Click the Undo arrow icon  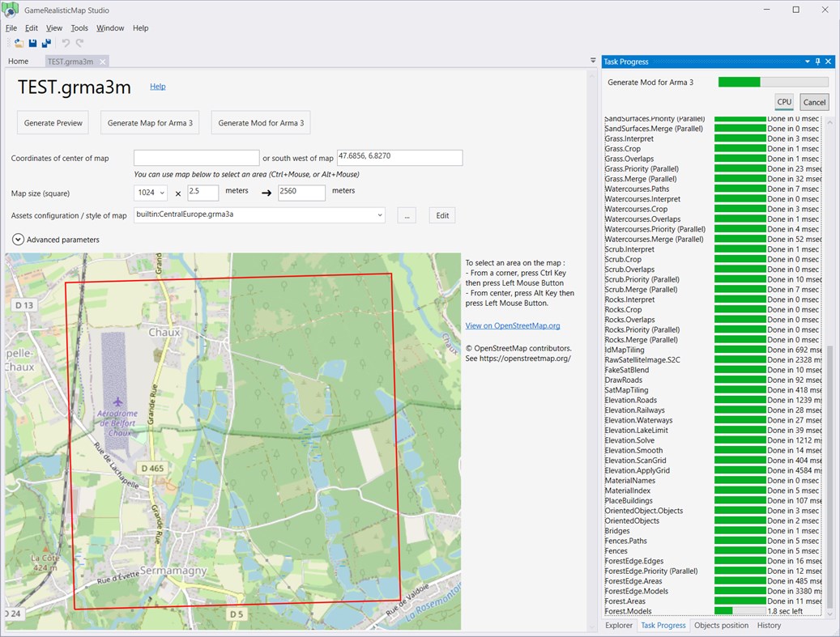point(66,43)
